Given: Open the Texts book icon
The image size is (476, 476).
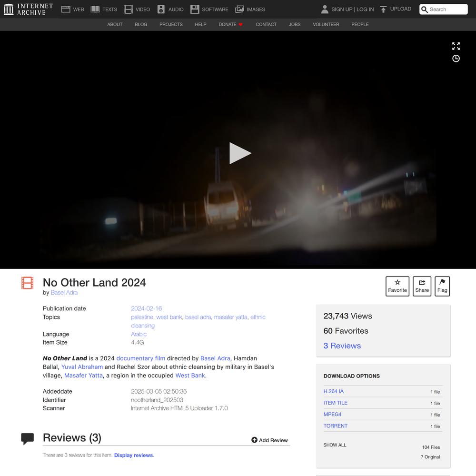Looking at the screenshot, I should pos(95,10).
